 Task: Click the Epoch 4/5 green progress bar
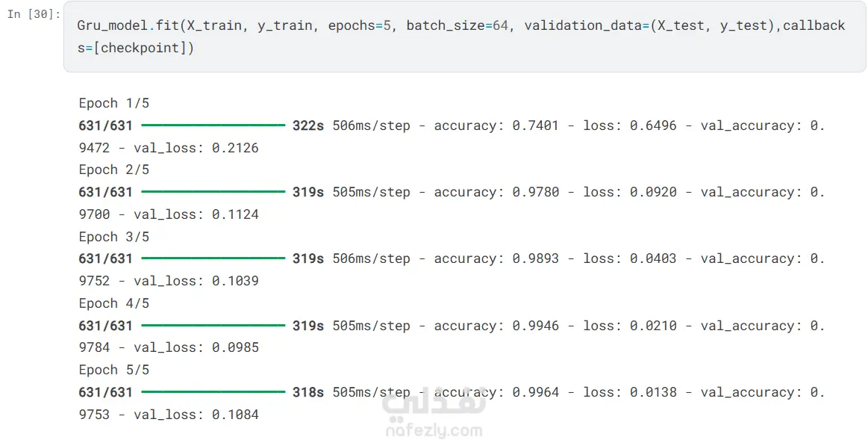(x=213, y=326)
